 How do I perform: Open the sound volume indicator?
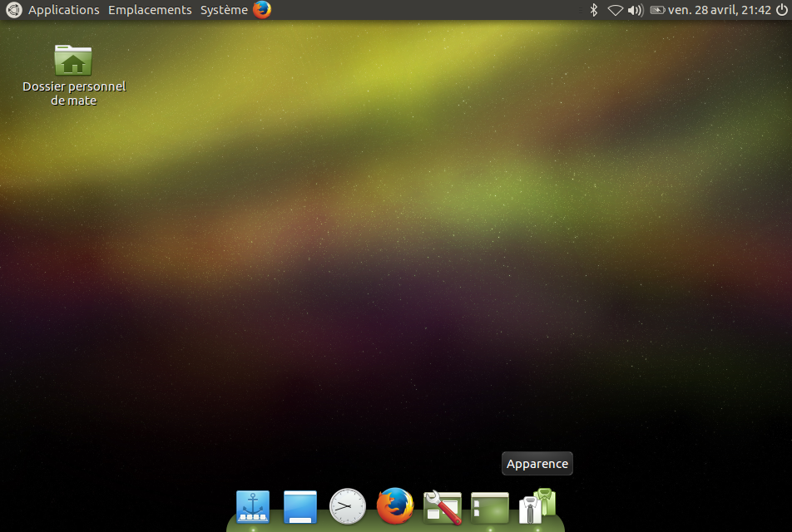(x=636, y=10)
